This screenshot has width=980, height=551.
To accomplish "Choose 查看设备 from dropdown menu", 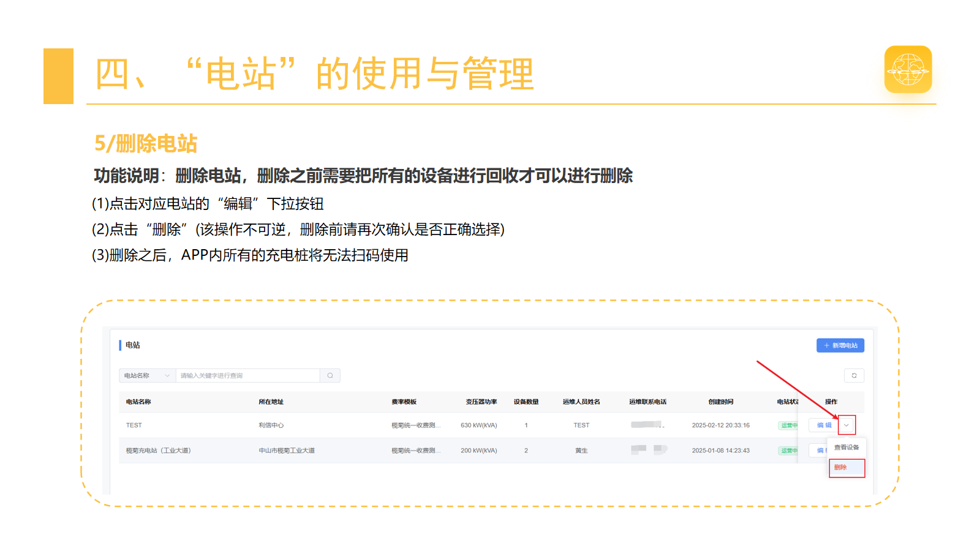I will [x=846, y=448].
